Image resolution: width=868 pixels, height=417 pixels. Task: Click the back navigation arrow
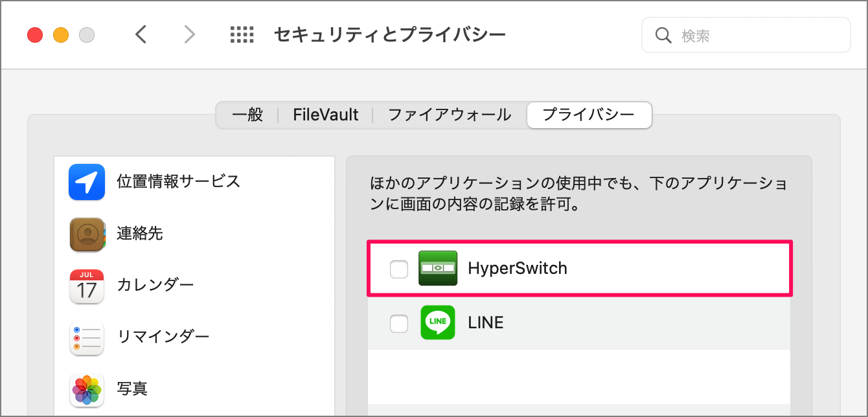pyautogui.click(x=141, y=34)
